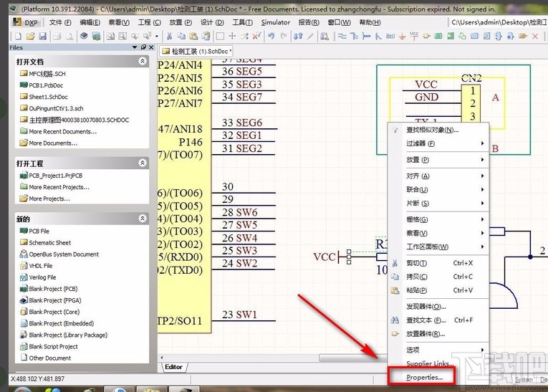Select the VCC power port tool
The image size is (548, 392).
pos(414,36)
